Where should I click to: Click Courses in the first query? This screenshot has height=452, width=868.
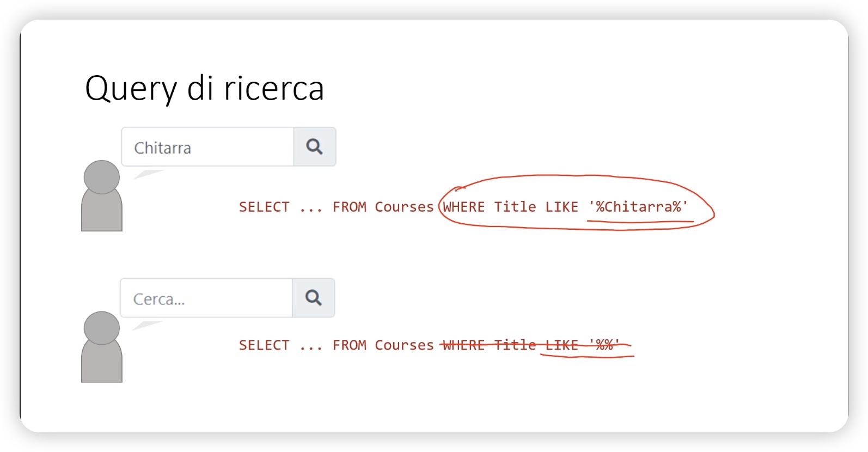[404, 207]
